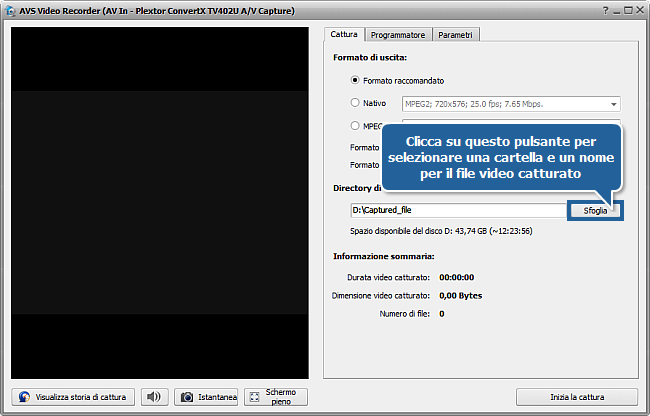Mute audio with the speaker icon

click(x=154, y=397)
